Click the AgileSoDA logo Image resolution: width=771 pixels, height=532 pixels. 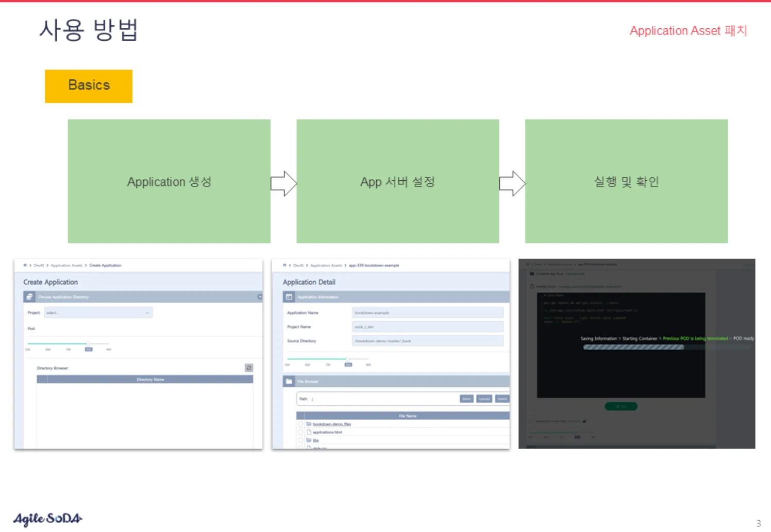(x=47, y=519)
